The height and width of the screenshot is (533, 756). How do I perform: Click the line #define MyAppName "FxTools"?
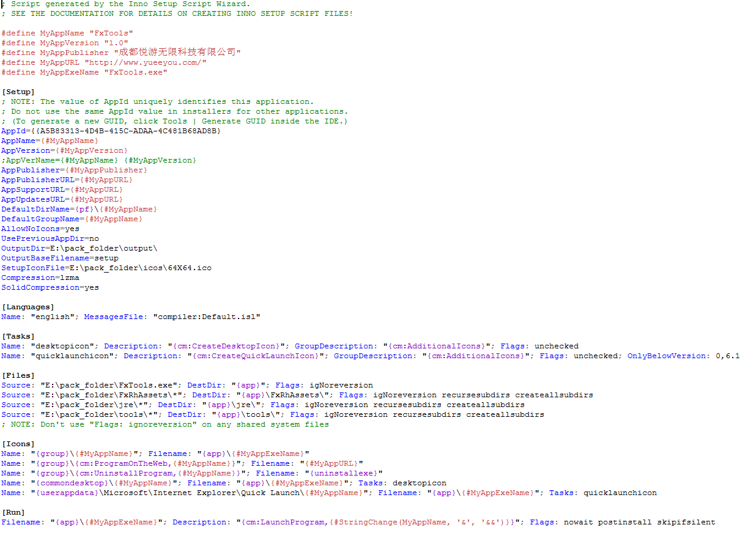point(67,33)
